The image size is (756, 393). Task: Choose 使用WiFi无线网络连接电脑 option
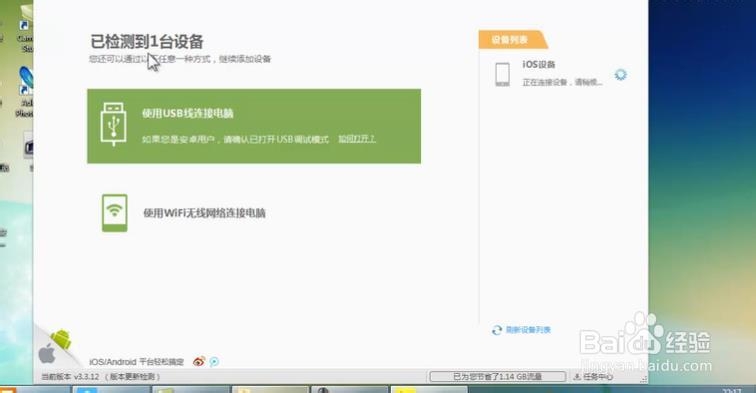click(204, 213)
